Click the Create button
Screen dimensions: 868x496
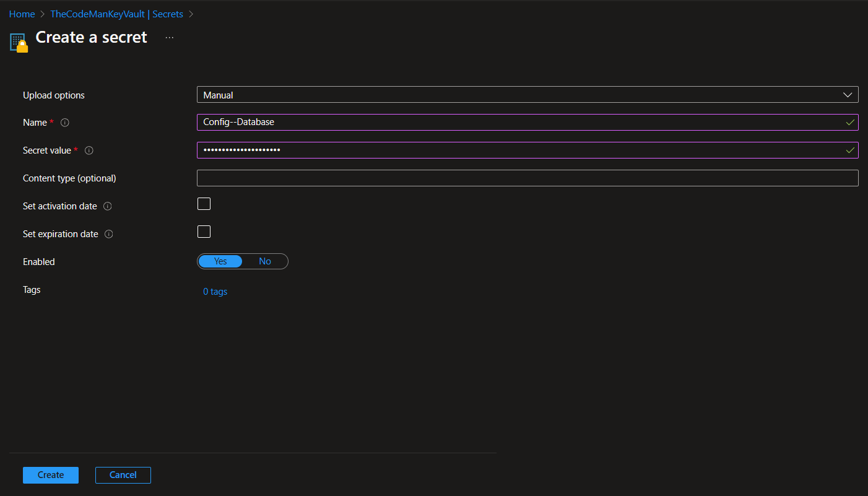(51, 475)
